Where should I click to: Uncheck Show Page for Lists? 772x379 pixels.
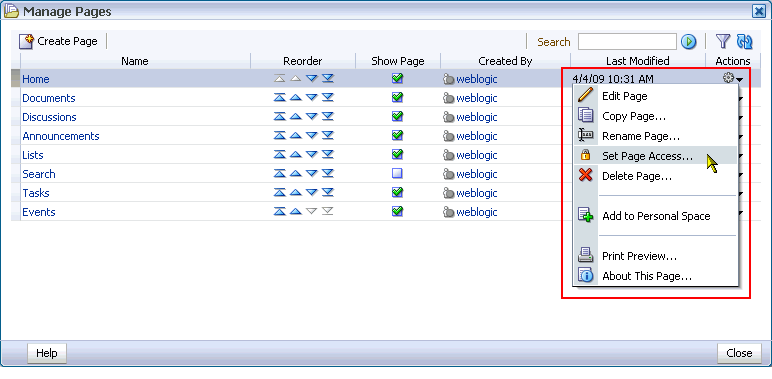point(397,154)
